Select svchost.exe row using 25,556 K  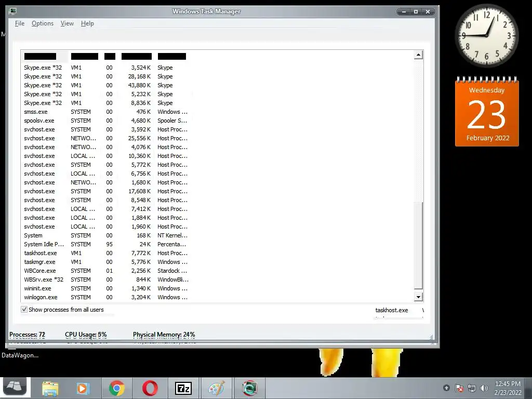coord(106,138)
